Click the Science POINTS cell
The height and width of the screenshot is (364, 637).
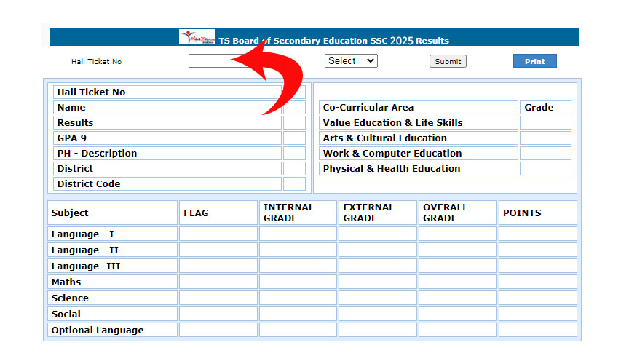537,298
